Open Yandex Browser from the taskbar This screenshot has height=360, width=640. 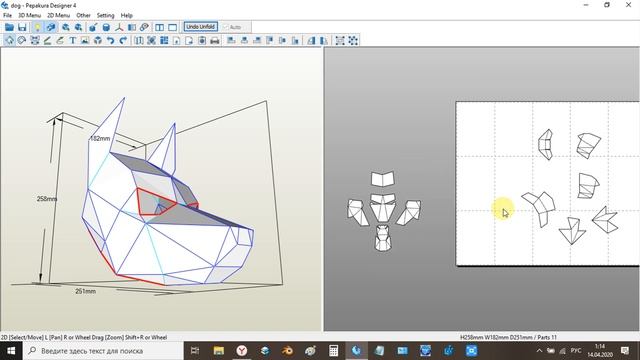coord(242,351)
